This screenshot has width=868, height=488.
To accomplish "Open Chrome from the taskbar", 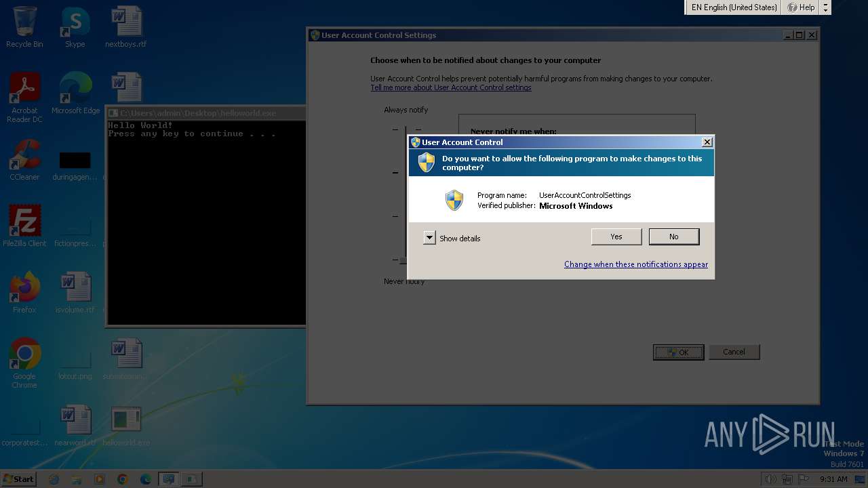I will click(x=123, y=479).
